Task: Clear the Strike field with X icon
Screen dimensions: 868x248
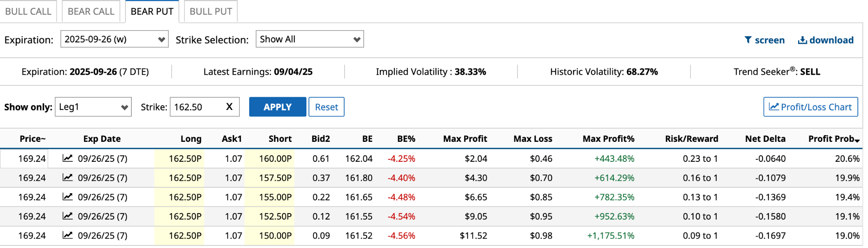Action: 229,107
